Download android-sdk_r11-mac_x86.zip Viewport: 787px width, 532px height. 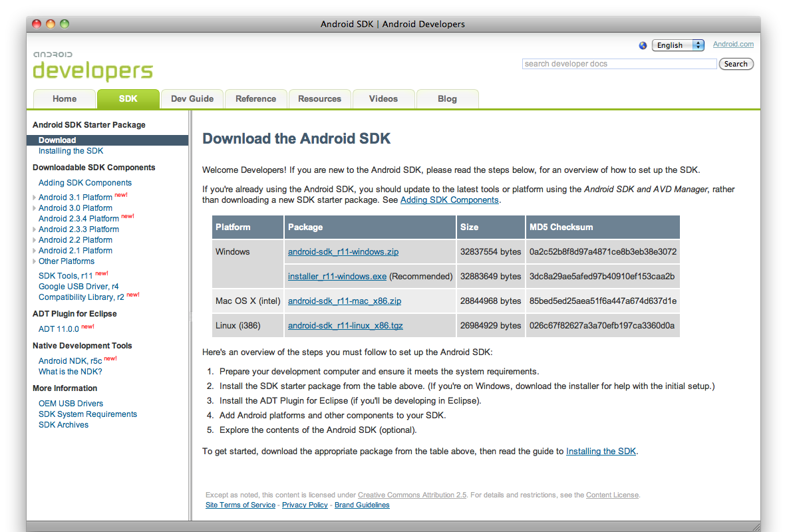[x=345, y=301]
